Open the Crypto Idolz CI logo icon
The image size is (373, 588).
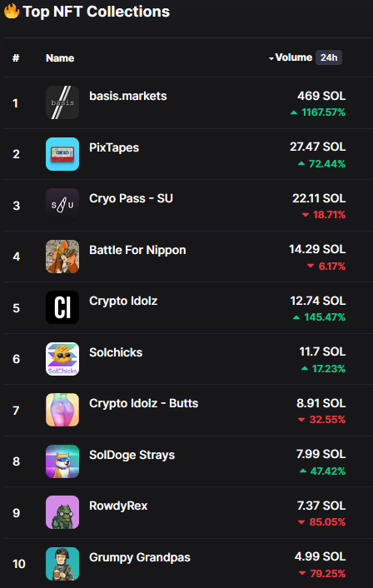point(62,307)
